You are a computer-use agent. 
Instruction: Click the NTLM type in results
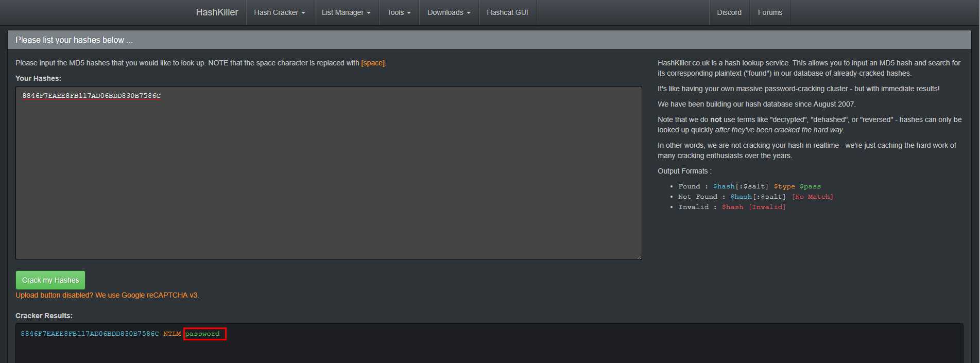pyautogui.click(x=172, y=334)
